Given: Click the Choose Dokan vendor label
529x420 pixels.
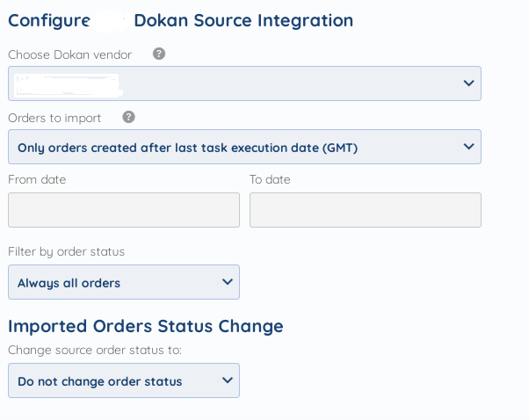Looking at the screenshot, I should (69, 54).
